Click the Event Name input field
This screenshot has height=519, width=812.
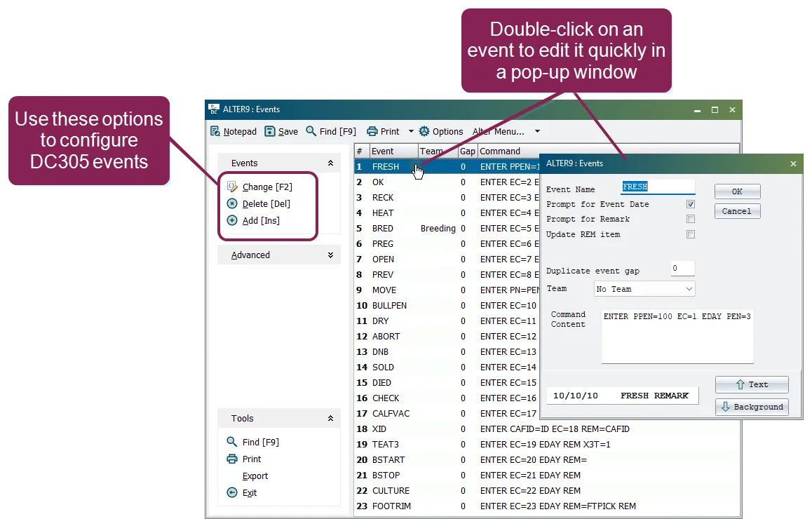(x=658, y=187)
